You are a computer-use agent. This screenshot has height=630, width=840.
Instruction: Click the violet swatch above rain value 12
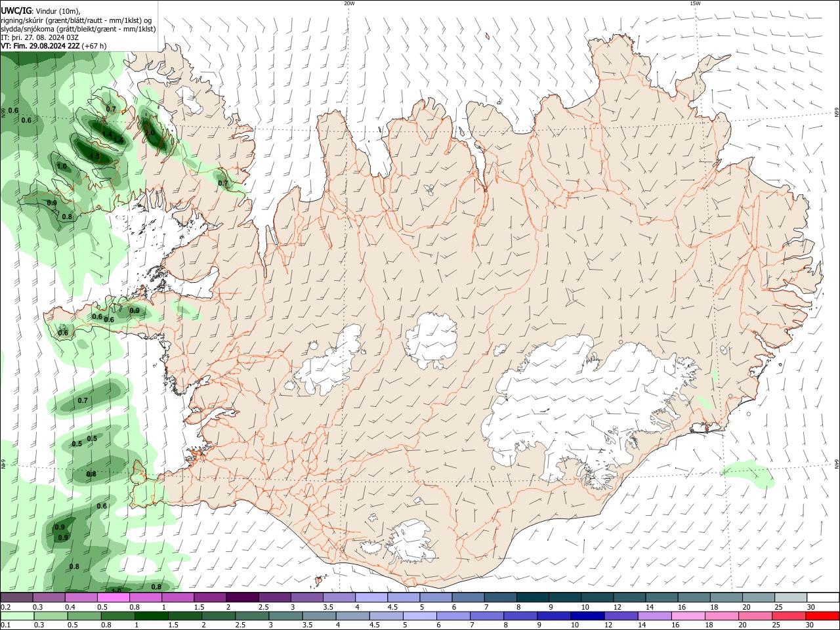[x=620, y=616]
